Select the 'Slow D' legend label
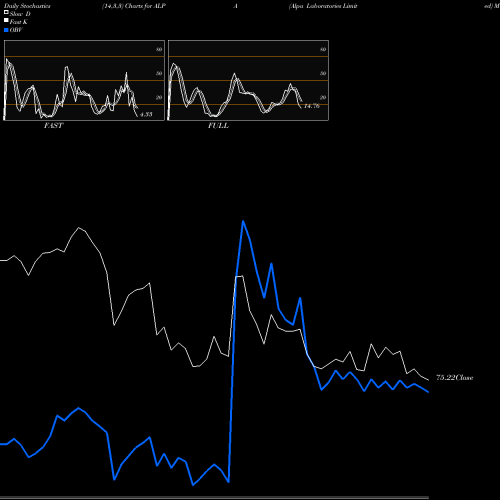This screenshot has height=500, width=500. click(20, 14)
